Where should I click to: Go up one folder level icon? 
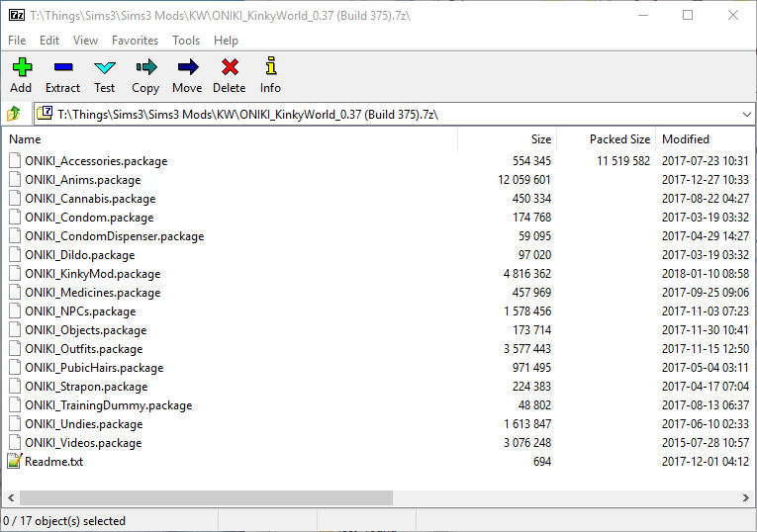[x=14, y=115]
